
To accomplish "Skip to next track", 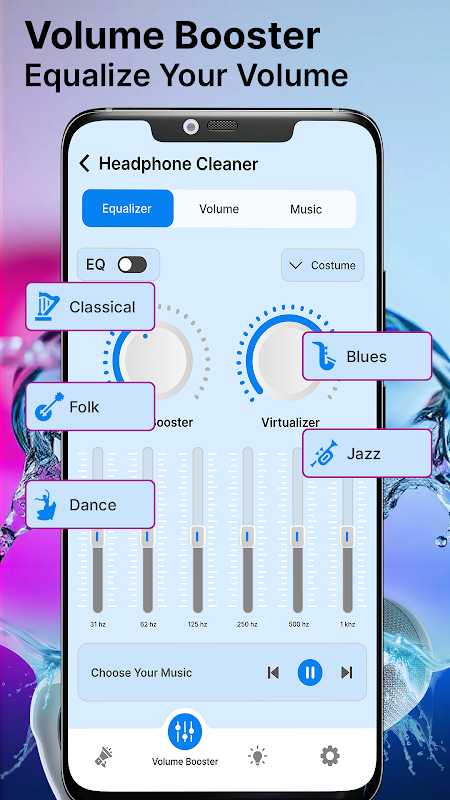I will (347, 672).
